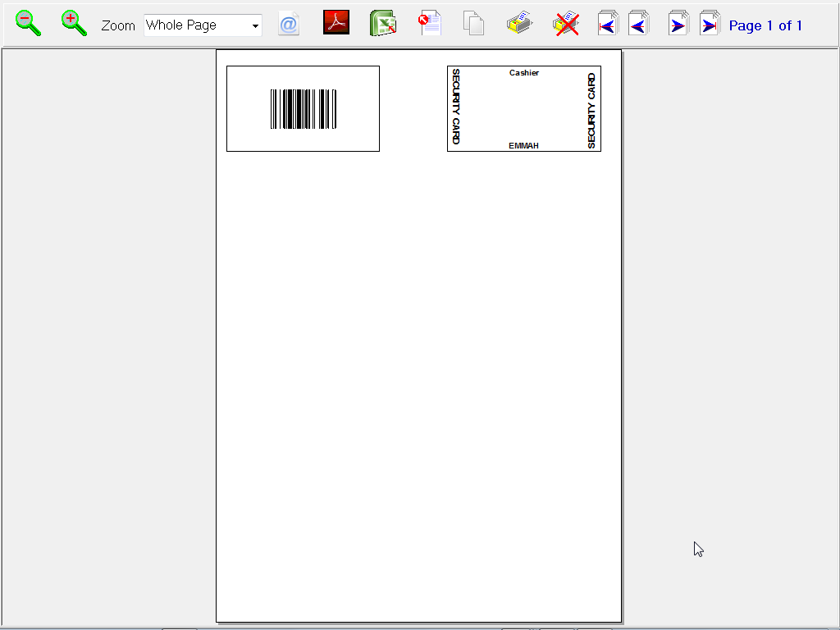Screen dimensions: 840x630
Task: Open the Zoom level dropdown arrow
Action: (255, 26)
